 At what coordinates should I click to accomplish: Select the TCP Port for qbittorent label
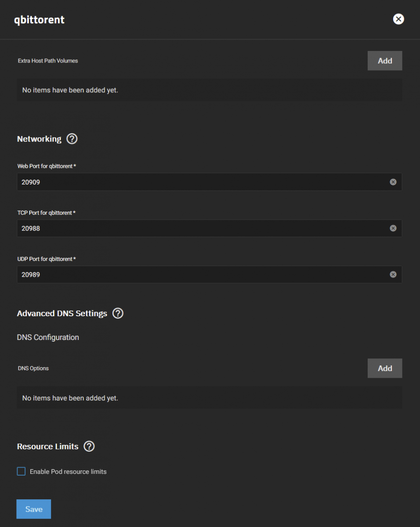47,213
